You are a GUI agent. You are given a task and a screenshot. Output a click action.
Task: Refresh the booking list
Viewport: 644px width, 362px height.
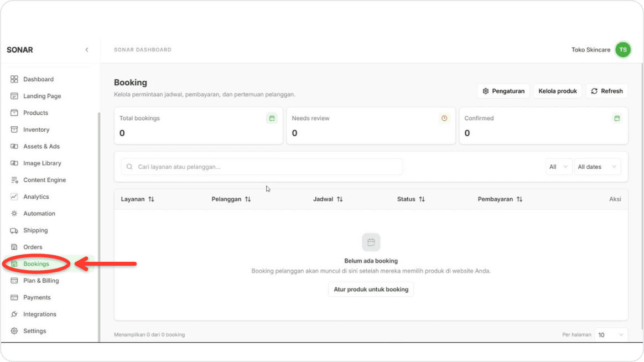[606, 91]
